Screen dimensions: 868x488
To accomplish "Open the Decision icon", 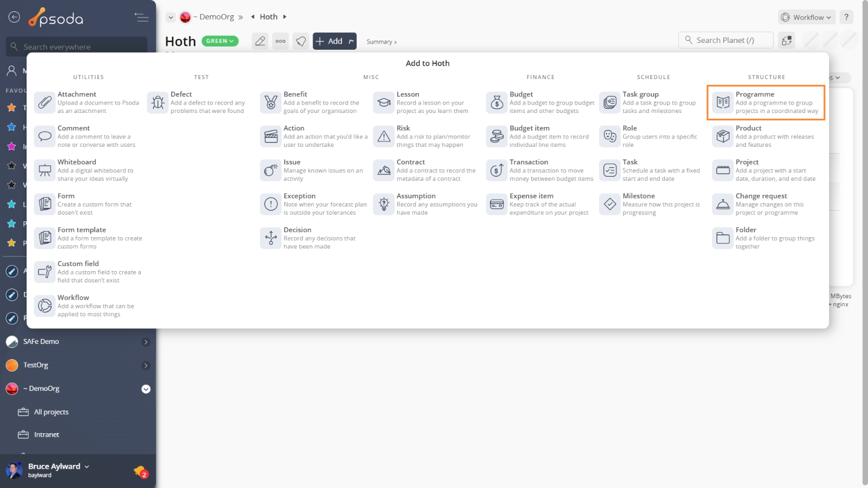I will point(271,238).
